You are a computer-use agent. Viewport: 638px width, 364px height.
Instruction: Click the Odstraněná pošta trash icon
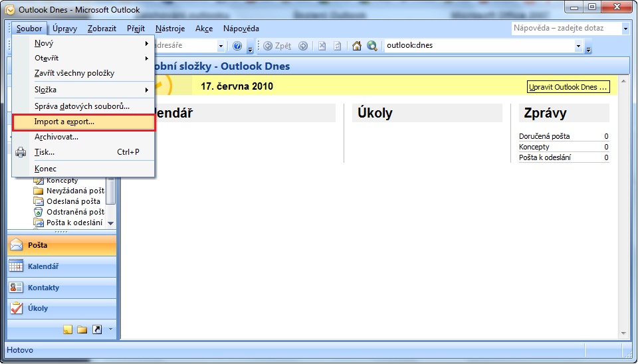[x=39, y=212]
